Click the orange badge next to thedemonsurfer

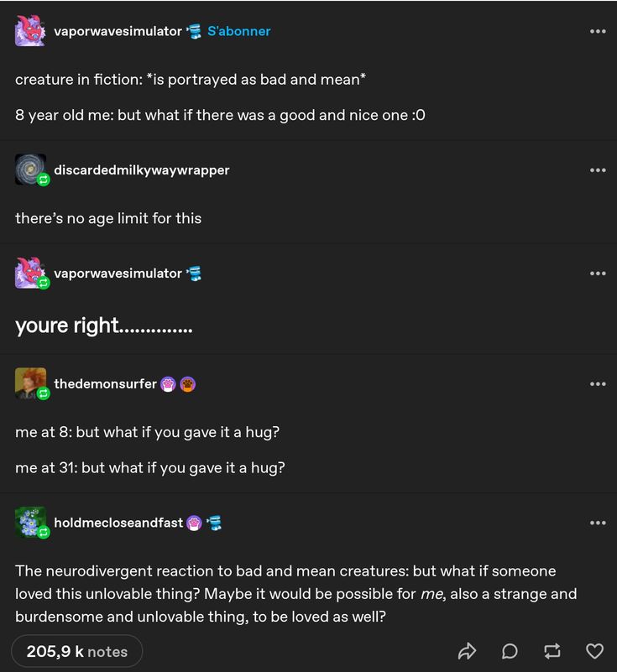(188, 384)
